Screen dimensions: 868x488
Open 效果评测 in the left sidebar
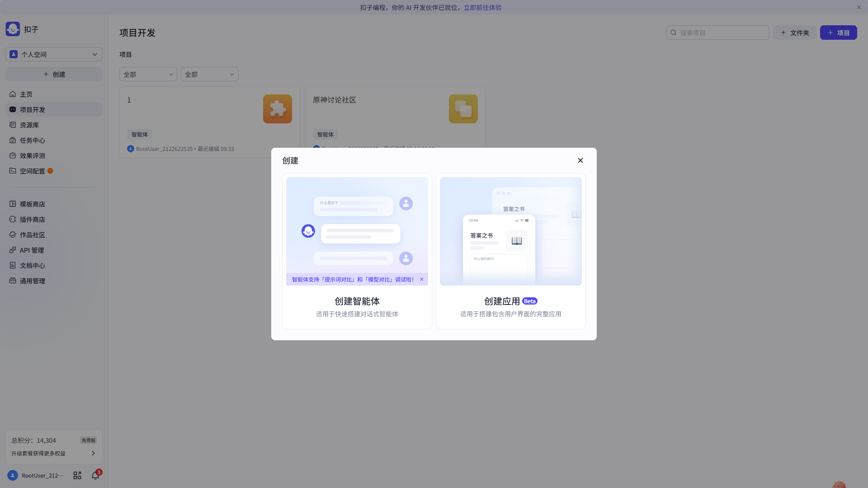[32, 155]
